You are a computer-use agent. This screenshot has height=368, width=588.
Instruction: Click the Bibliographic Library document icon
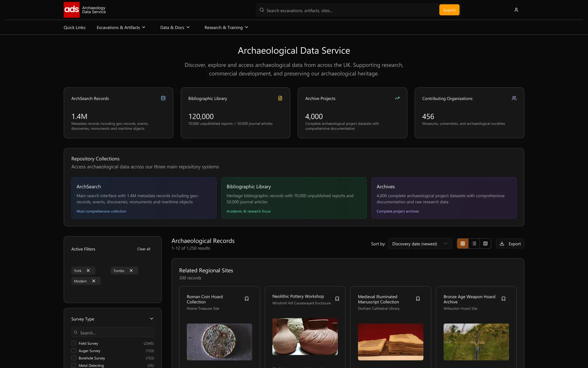[280, 98]
